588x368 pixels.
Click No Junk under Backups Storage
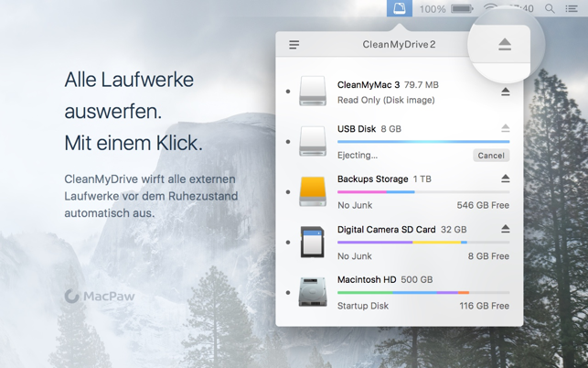pos(355,205)
